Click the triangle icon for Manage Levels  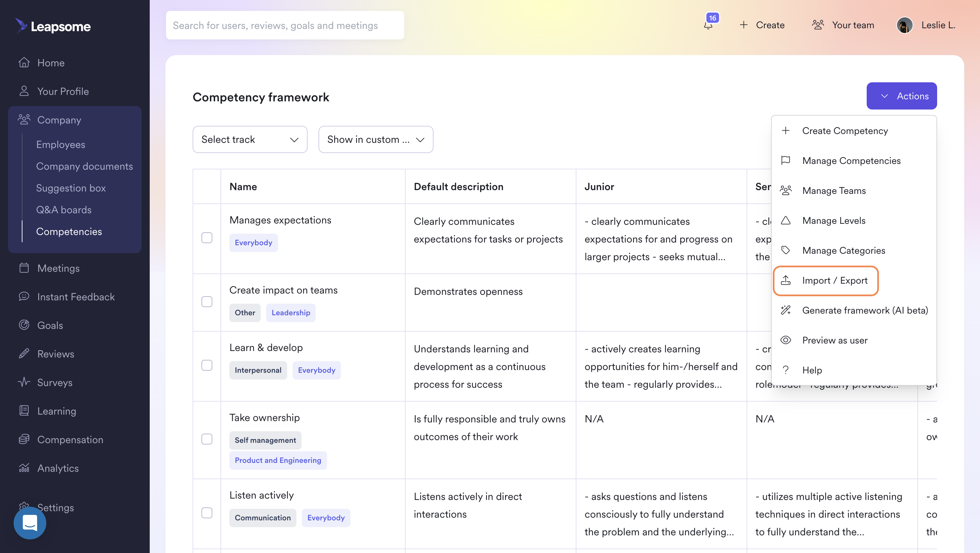786,220
